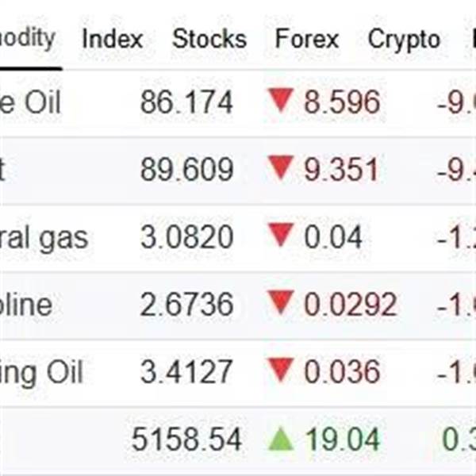
Task: Open the Crude Oil commodity link
Action: (30, 102)
